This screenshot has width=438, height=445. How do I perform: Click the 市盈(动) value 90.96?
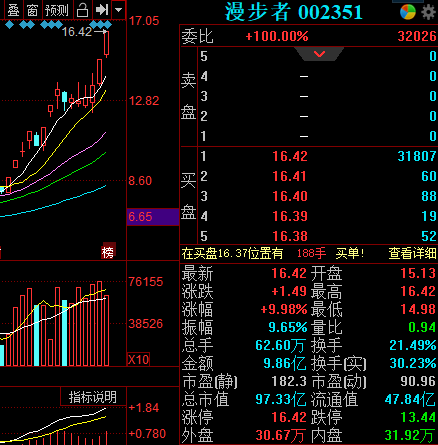[418, 381]
